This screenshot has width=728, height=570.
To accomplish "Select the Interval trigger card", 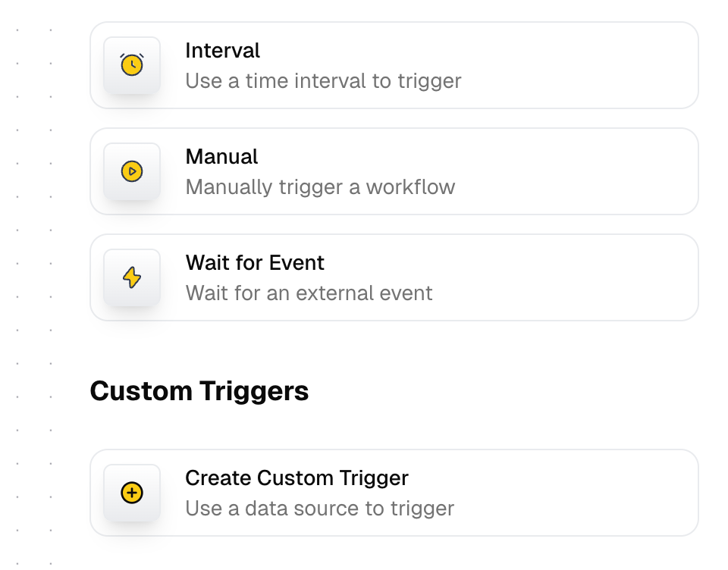I will pos(394,65).
